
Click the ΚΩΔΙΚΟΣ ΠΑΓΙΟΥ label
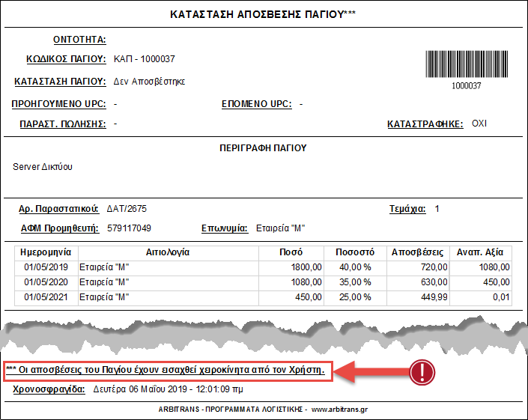click(x=66, y=59)
